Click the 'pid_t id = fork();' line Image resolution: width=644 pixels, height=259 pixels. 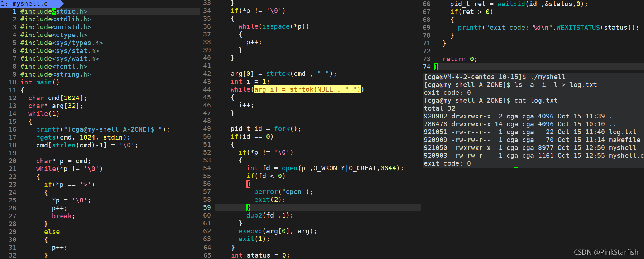[x=266, y=129]
